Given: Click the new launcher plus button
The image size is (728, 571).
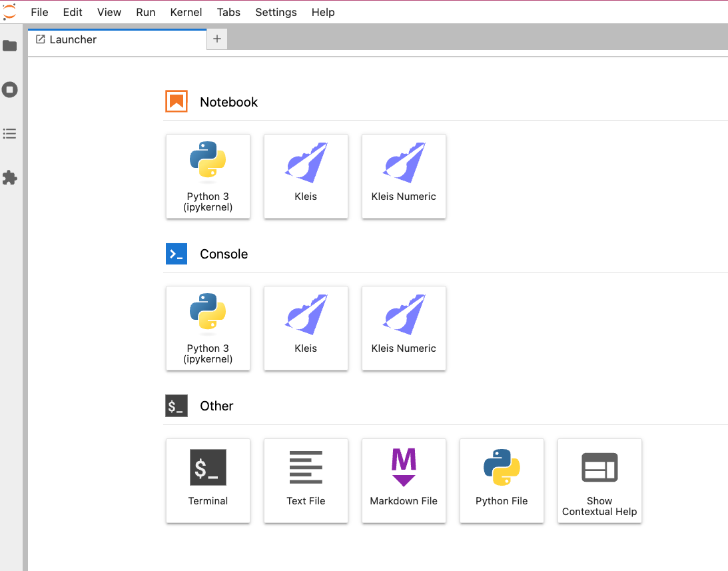Looking at the screenshot, I should 216,39.
